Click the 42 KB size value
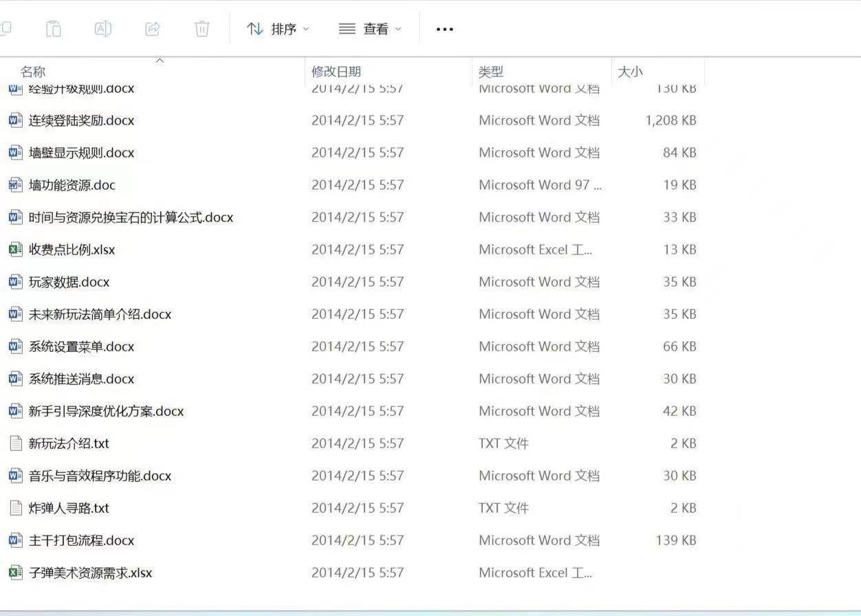 click(x=679, y=411)
